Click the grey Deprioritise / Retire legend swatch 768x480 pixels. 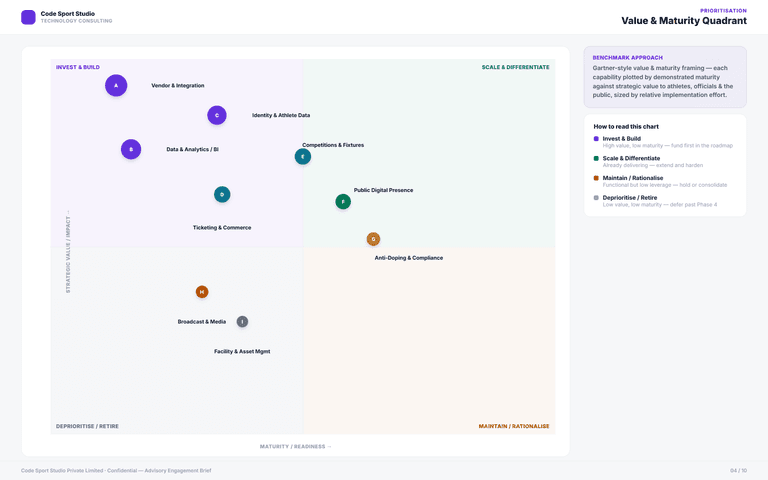click(x=596, y=197)
